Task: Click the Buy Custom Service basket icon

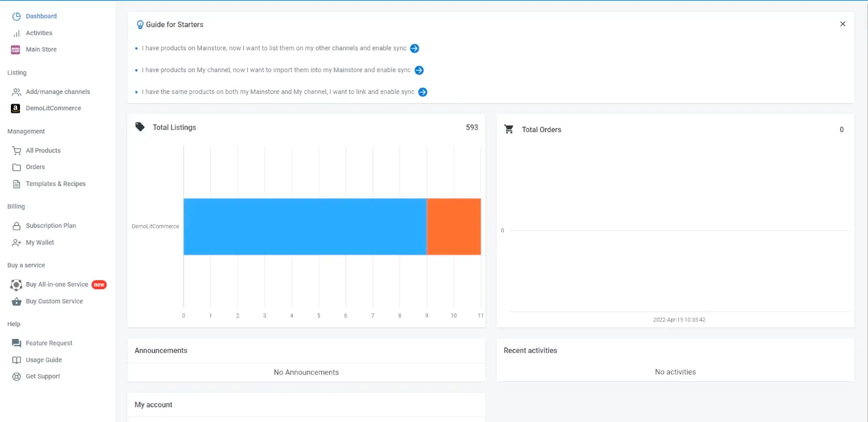Action: tap(16, 301)
